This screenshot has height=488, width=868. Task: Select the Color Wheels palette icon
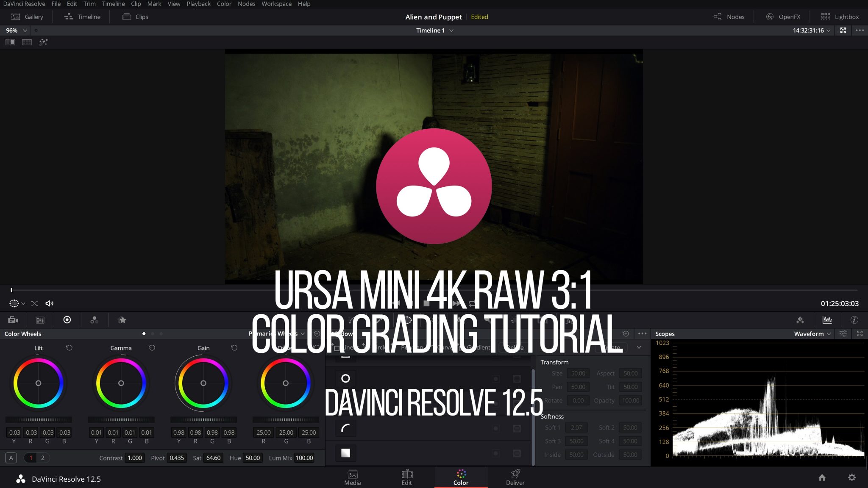(x=67, y=320)
